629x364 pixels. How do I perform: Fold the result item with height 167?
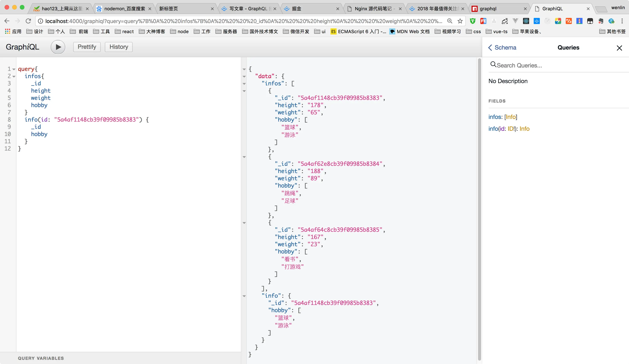pos(244,223)
